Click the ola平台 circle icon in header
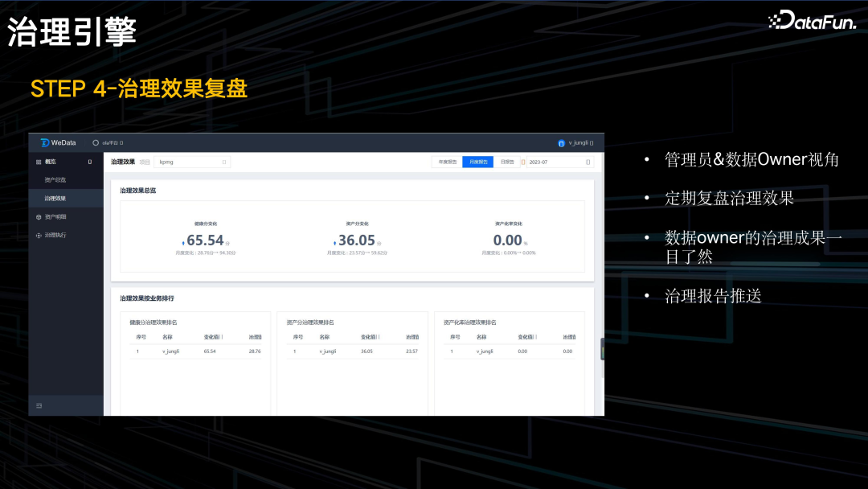Viewport: 868px width, 489px height. (95, 142)
